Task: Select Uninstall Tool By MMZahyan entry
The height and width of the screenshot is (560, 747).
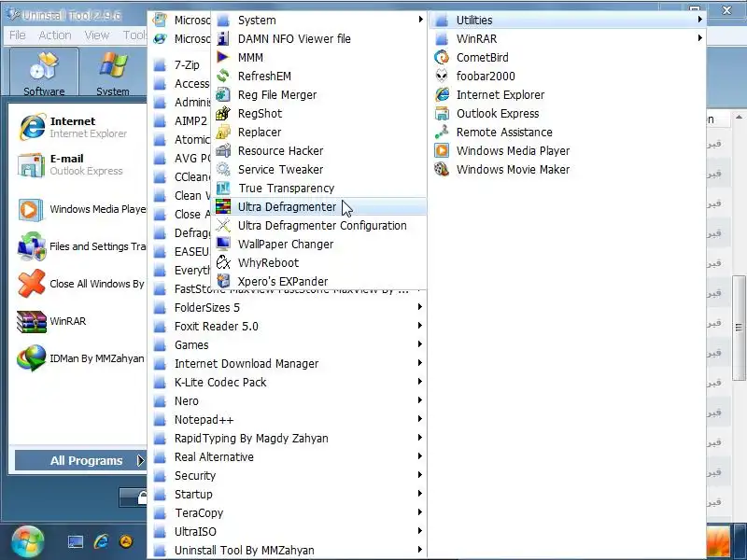Action: coord(288,550)
